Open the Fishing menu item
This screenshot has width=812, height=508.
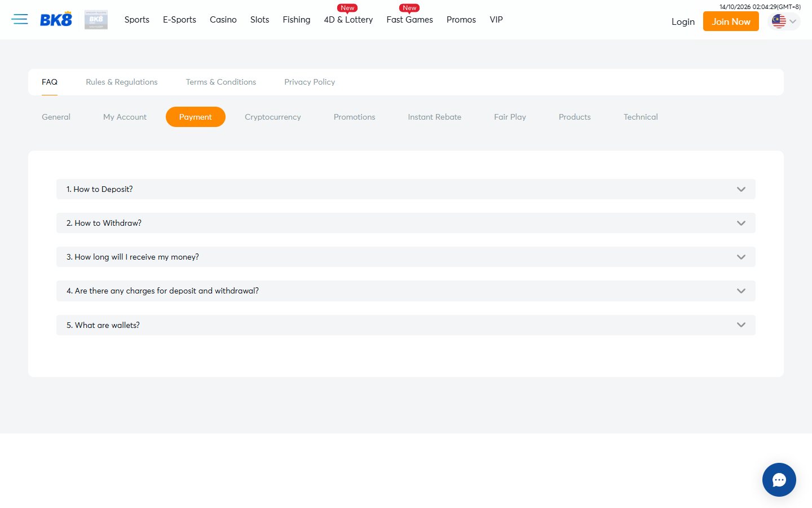[297, 20]
